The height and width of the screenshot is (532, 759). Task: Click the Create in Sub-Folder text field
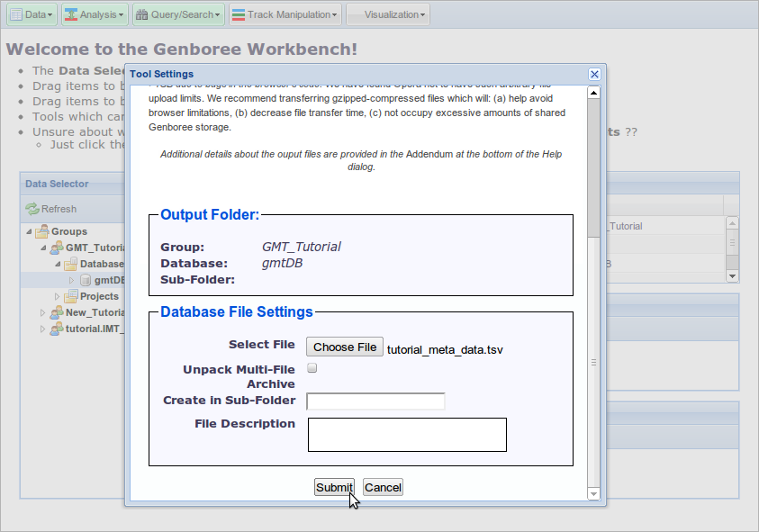[375, 401]
